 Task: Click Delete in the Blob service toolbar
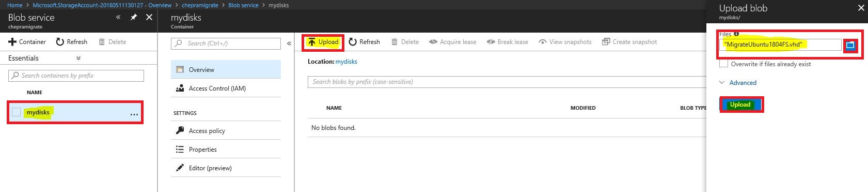(113, 42)
